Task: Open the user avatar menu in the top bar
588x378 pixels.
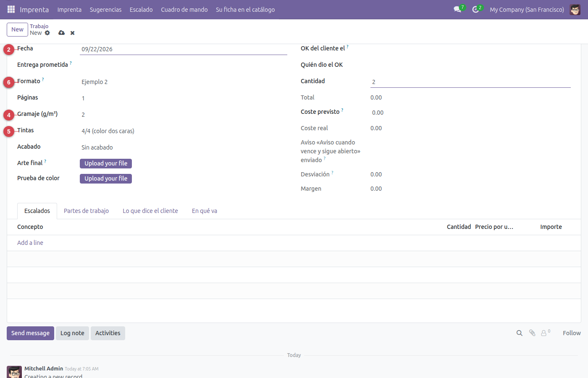Action: point(575,9)
